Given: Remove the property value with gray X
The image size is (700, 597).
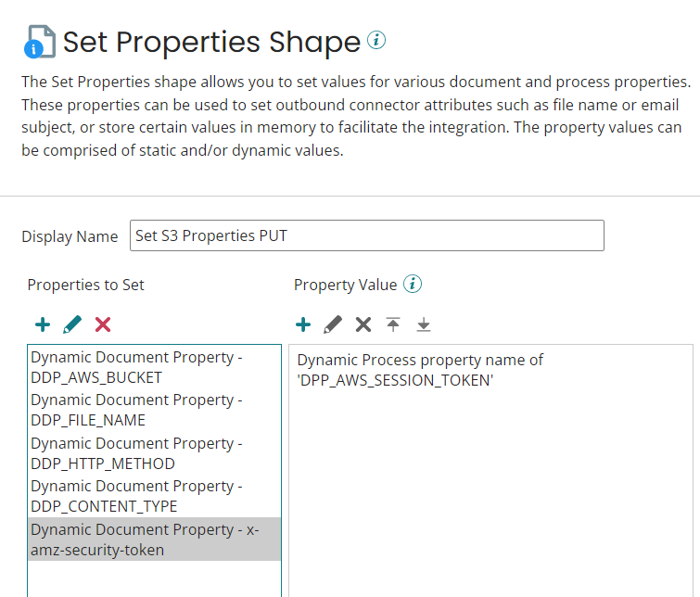Looking at the screenshot, I should click(x=363, y=324).
